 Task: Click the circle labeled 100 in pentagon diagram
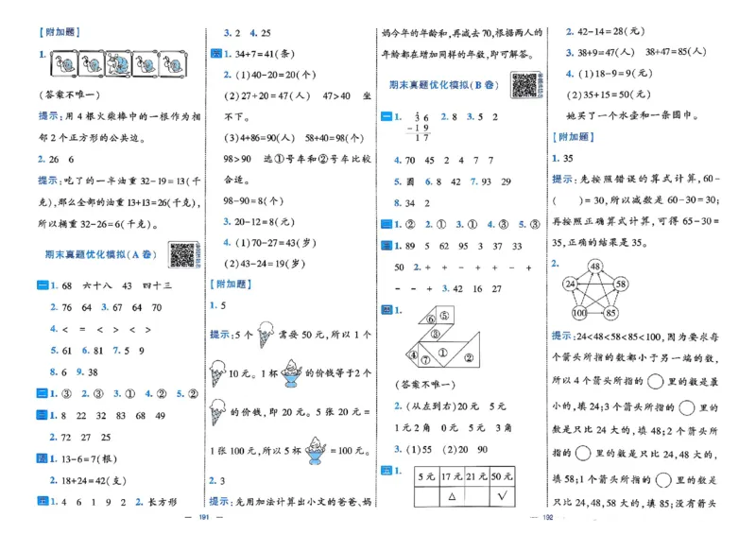(x=579, y=313)
